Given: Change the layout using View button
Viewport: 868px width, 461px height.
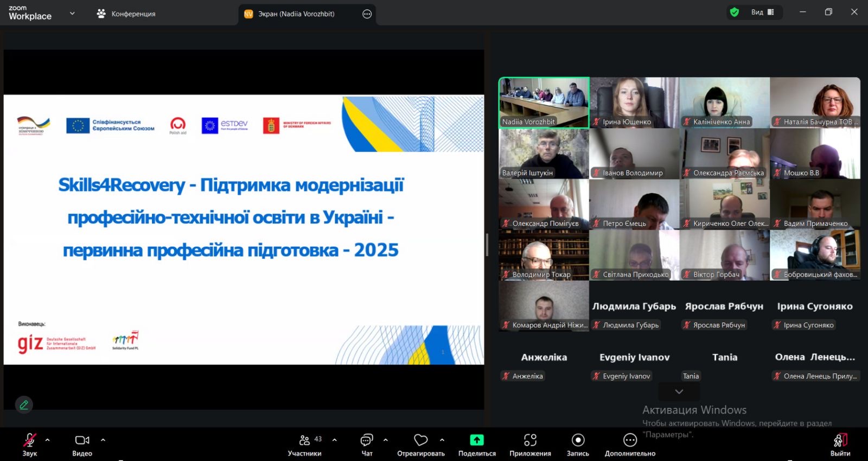Looking at the screenshot, I should (x=762, y=12).
